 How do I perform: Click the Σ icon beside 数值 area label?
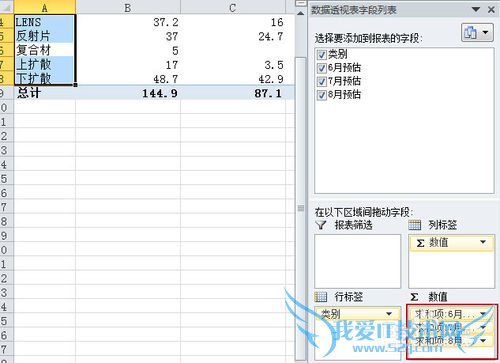click(414, 297)
